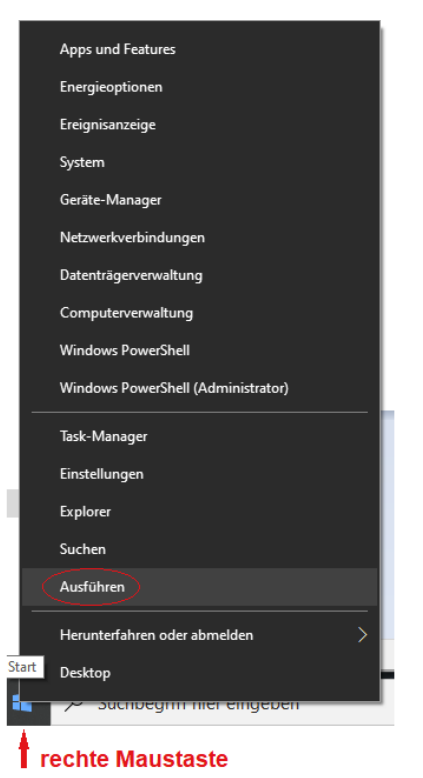Click the taskbar search input field
Viewport: 423px width, 778px height.
click(x=222, y=705)
